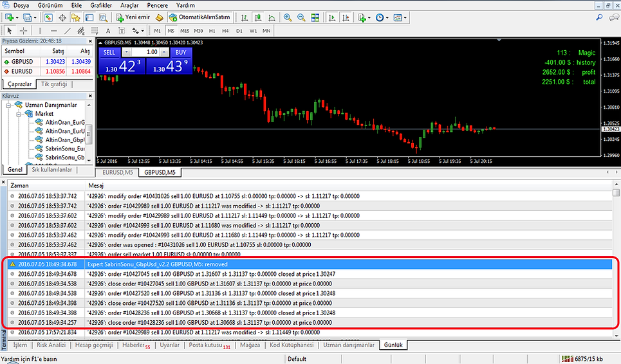Switch to M15 timeframe
The image size is (621, 364).
point(185,31)
